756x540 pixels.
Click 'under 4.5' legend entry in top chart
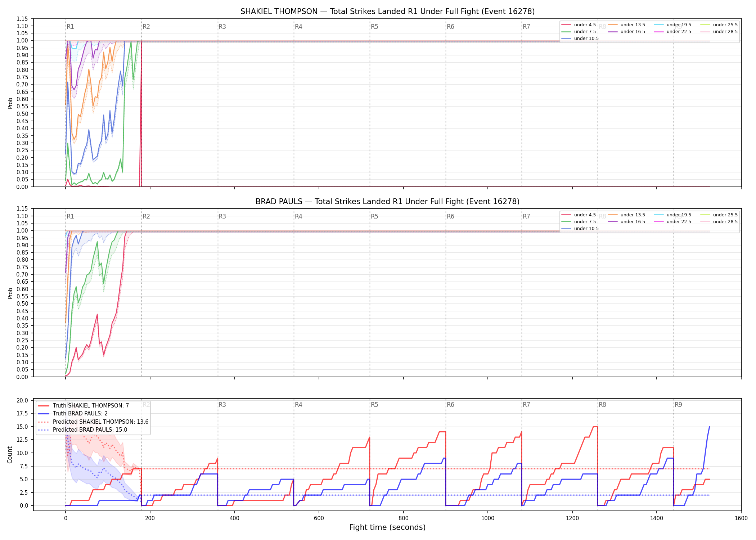point(579,25)
